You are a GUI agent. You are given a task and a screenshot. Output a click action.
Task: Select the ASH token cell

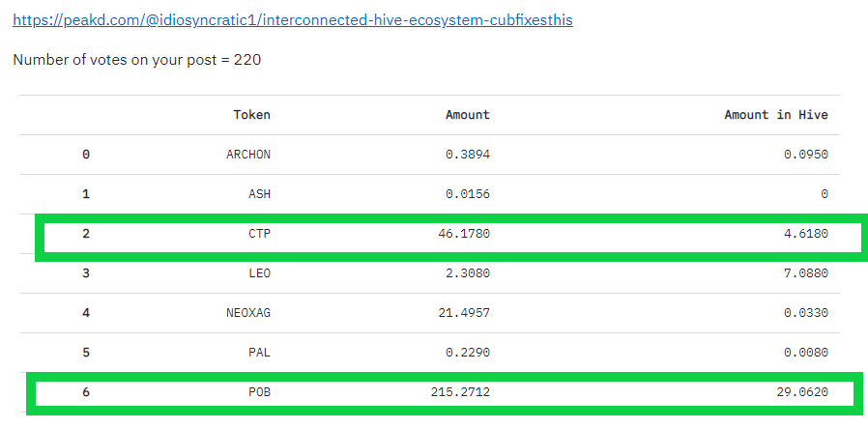point(259,194)
